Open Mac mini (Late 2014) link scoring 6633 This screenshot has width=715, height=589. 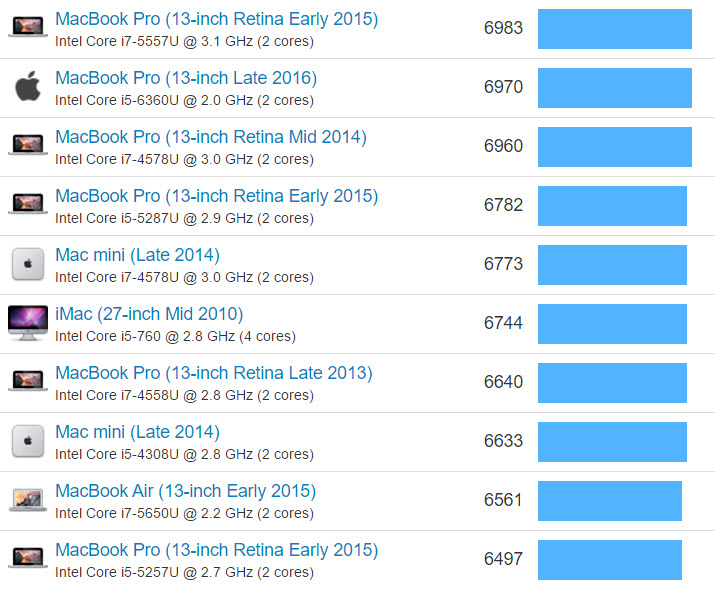pos(137,432)
